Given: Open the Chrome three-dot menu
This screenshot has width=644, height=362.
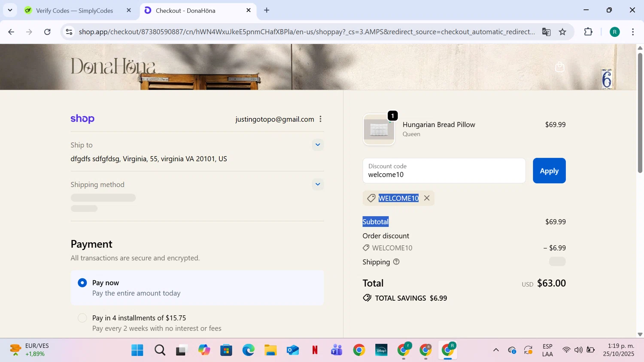Looking at the screenshot, I should [633, 32].
